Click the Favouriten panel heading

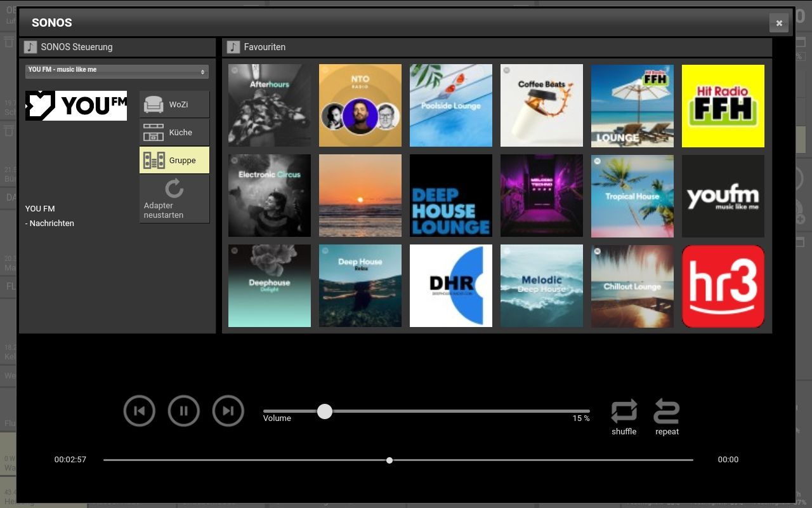coord(265,47)
